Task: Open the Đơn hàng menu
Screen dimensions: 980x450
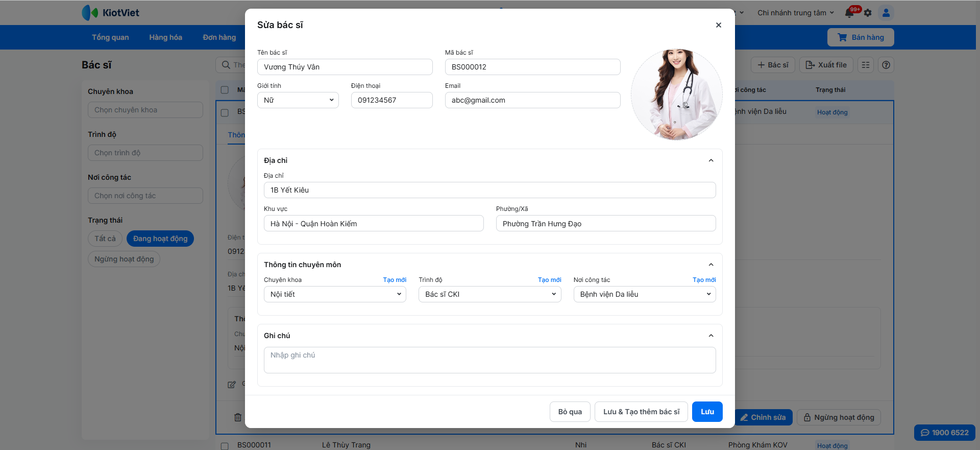Action: [x=219, y=37]
